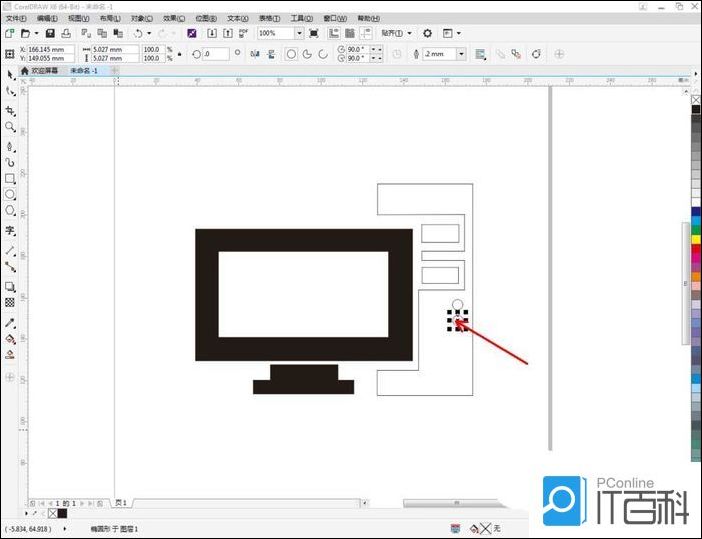Open the 帮助 menu

(x=368, y=18)
